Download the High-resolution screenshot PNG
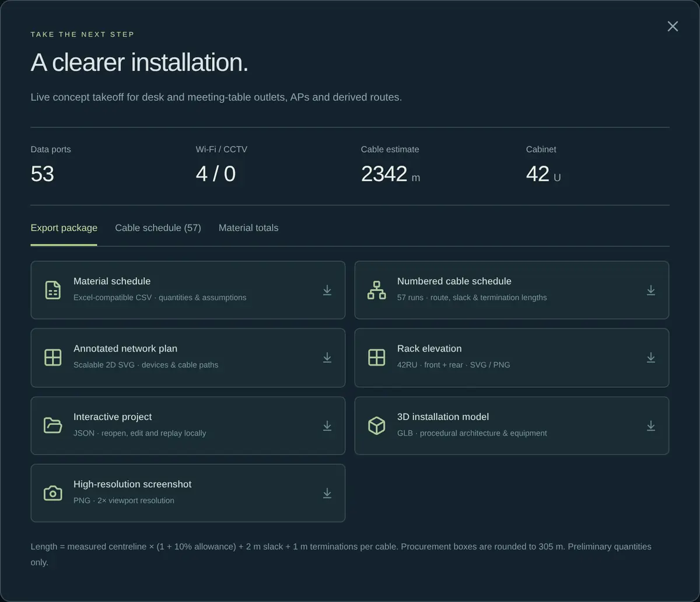 tap(327, 493)
